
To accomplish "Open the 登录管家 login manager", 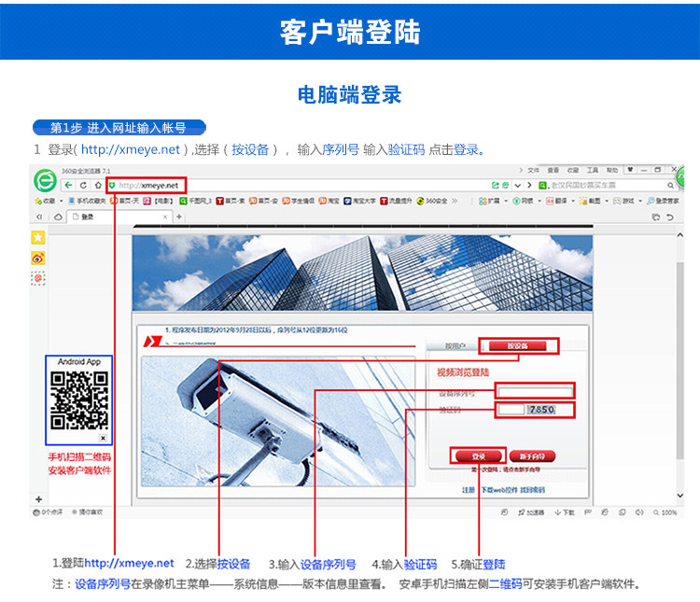I will (663, 201).
